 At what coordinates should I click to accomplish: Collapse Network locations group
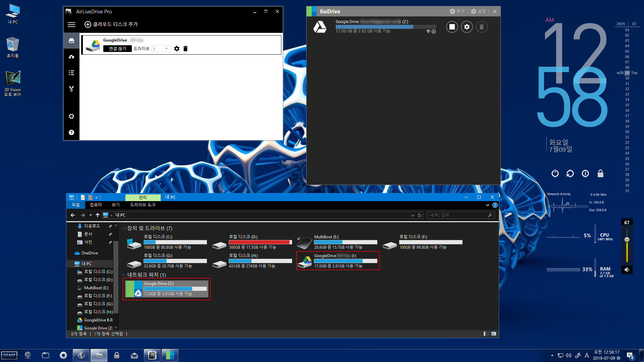coord(124,275)
